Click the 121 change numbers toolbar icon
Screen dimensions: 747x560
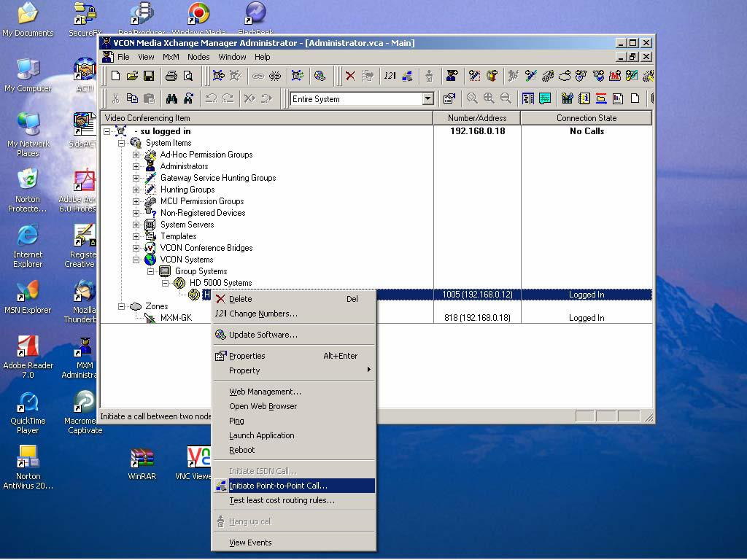390,76
